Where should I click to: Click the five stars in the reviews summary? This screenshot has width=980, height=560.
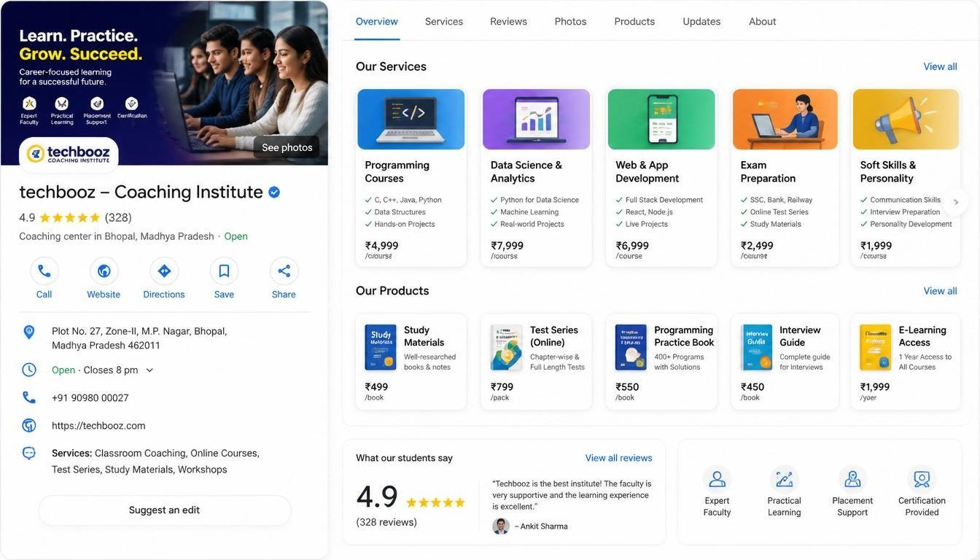click(435, 502)
